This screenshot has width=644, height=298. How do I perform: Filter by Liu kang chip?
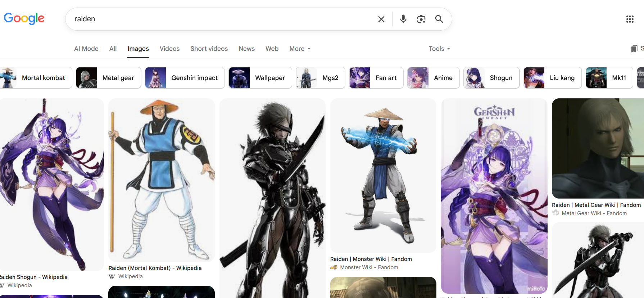click(x=553, y=78)
